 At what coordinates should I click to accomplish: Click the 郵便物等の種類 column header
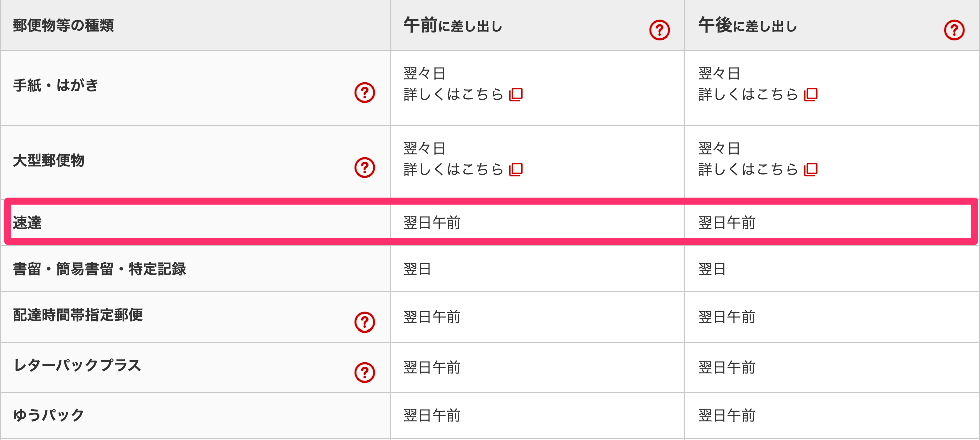tap(63, 25)
